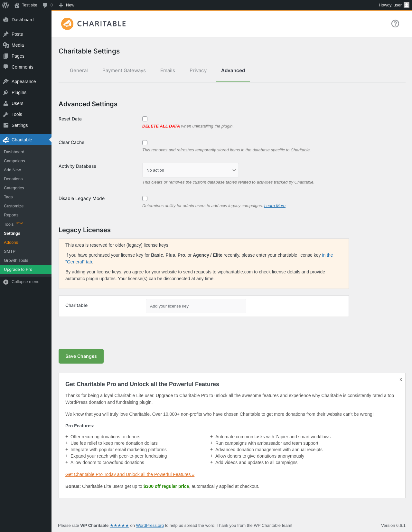Image resolution: width=412 pixels, height=532 pixels.
Task: Switch to the Payment Gateways tab
Action: 124,71
